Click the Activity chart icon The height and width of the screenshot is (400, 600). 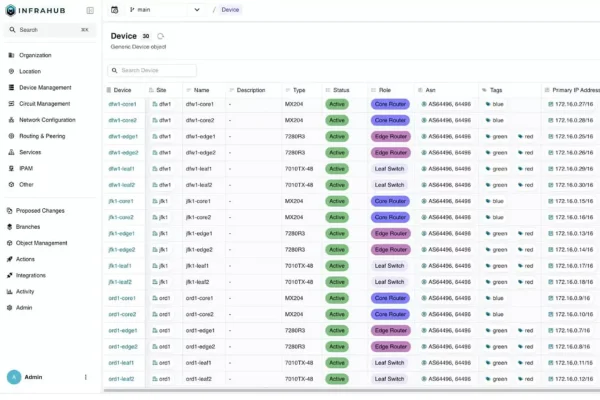10,291
